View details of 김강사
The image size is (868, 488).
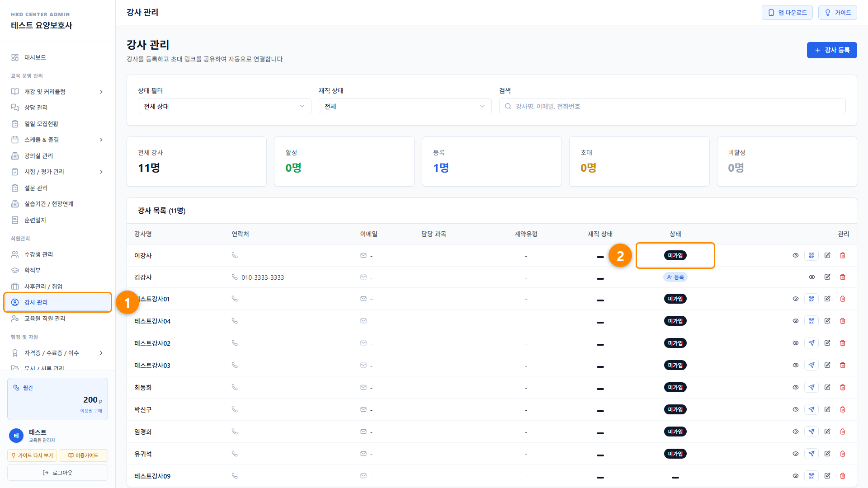812,277
